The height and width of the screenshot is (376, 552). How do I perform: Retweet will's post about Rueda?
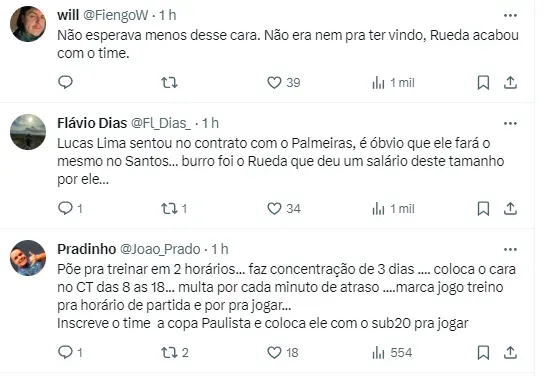(169, 83)
